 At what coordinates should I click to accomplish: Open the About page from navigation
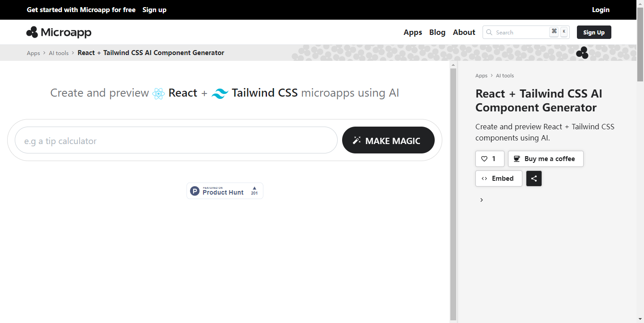tap(464, 32)
